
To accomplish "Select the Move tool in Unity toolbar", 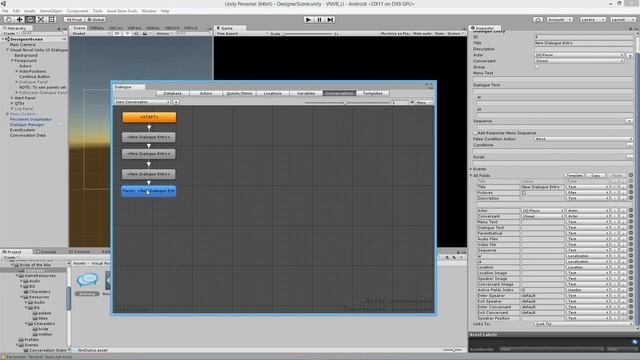I will click(x=19, y=19).
